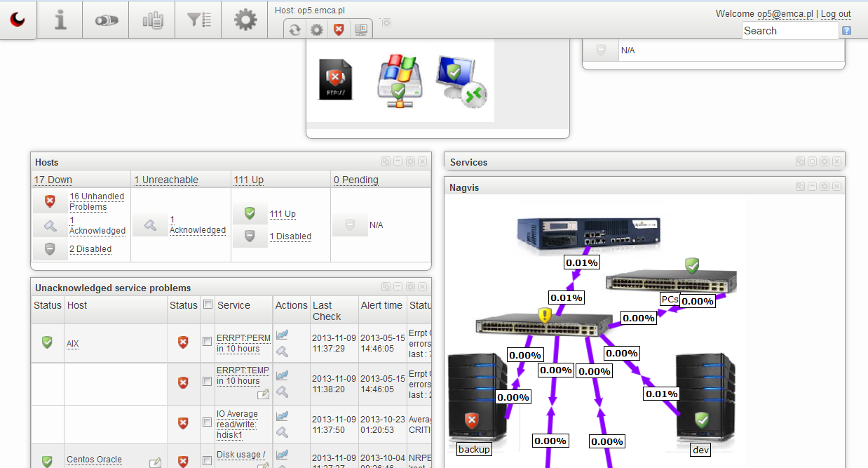Viewport: 868px width, 468px height.
Task: Click the Log out link
Action: (836, 14)
